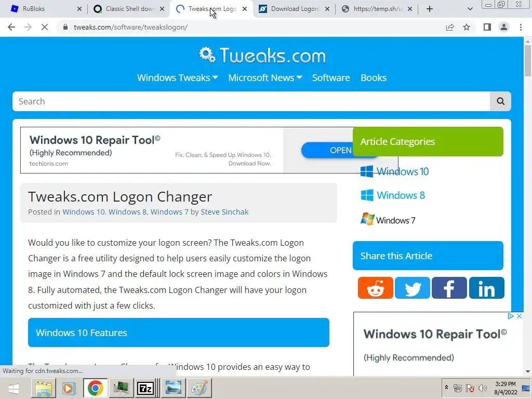Open the 7-Zip taskbar icon

[x=145, y=388]
